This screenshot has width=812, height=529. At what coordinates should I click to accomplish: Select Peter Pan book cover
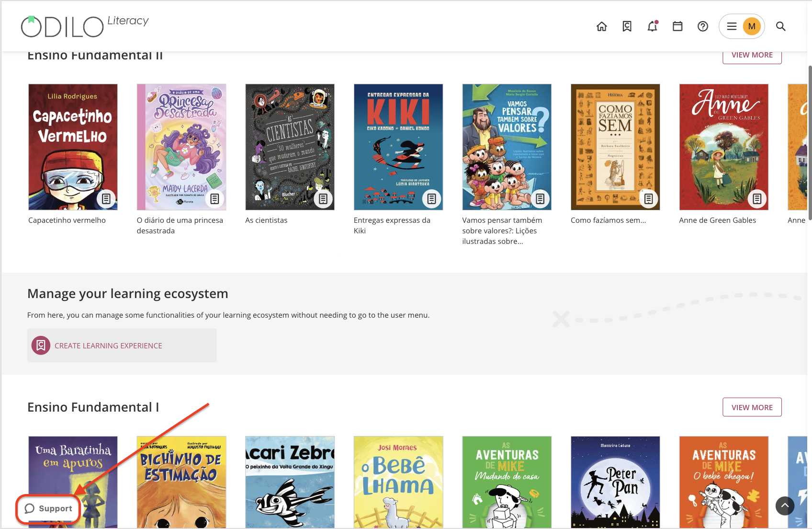coord(615,482)
